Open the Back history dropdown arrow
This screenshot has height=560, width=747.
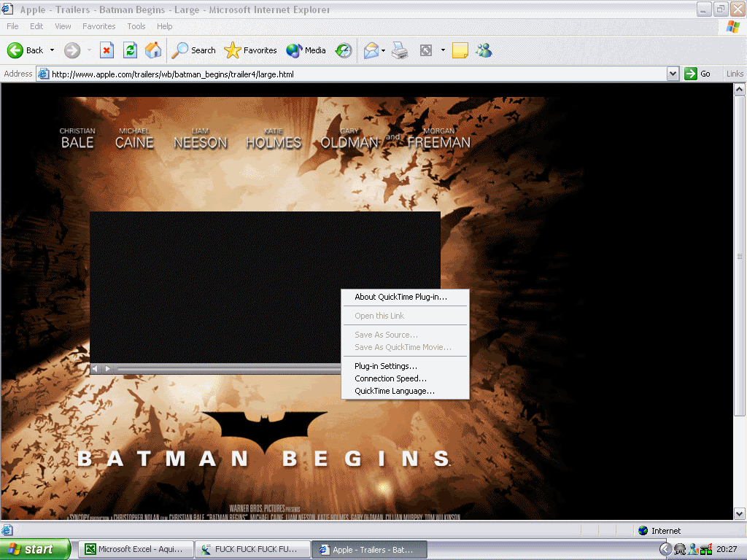[52, 50]
